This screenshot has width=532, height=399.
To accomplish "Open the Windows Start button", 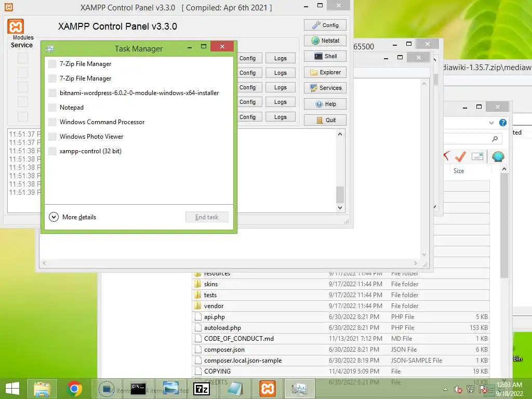I will coord(12,389).
